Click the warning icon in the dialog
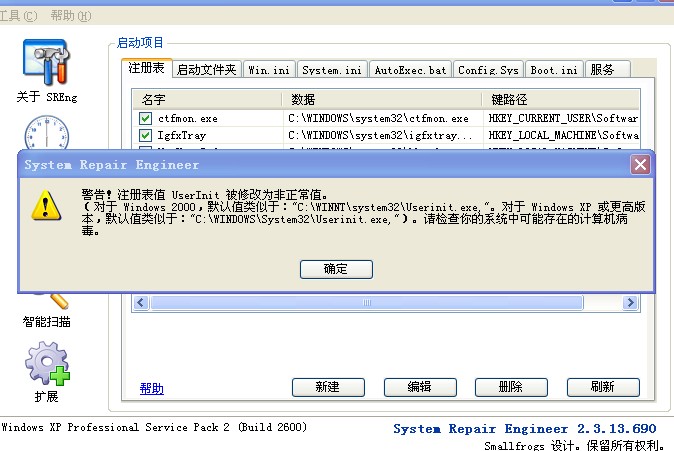Viewport: 674px width, 451px height. 46,206
